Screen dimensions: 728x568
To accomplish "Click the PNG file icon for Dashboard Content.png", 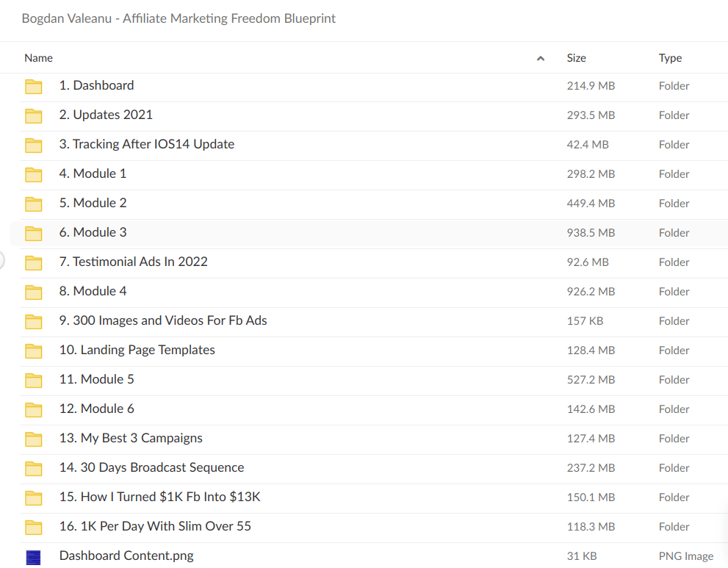I will point(34,557).
